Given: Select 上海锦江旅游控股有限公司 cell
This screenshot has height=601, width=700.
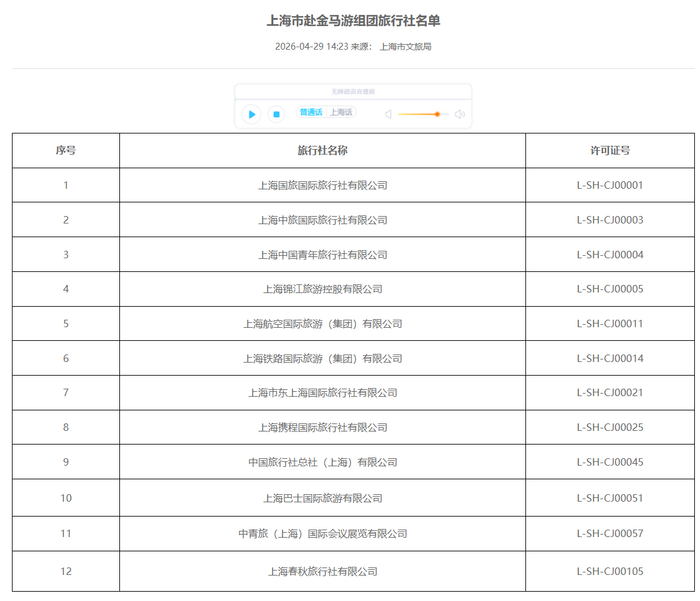Looking at the screenshot, I should click(322, 289).
